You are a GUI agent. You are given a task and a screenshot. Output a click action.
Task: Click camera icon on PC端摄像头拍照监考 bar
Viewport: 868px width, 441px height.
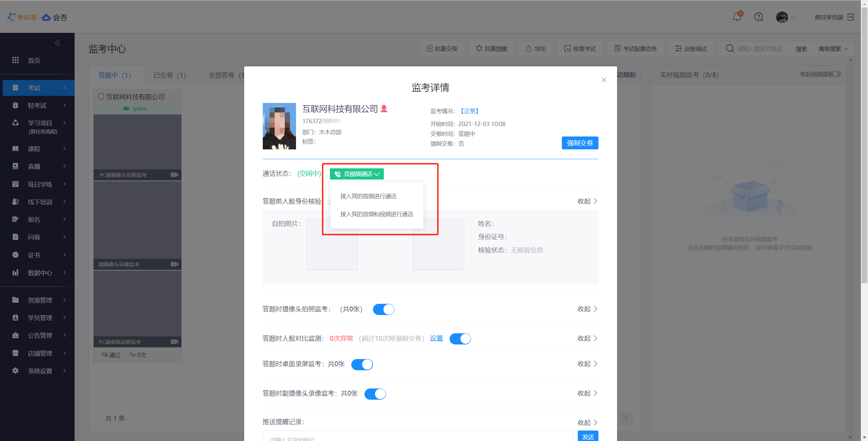pos(175,175)
